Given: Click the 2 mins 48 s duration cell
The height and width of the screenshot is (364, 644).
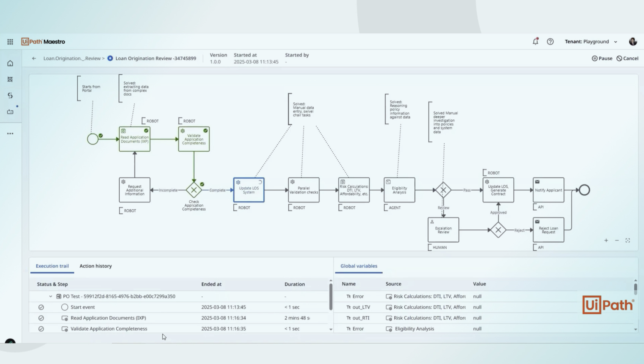Looking at the screenshot, I should click(x=297, y=318).
